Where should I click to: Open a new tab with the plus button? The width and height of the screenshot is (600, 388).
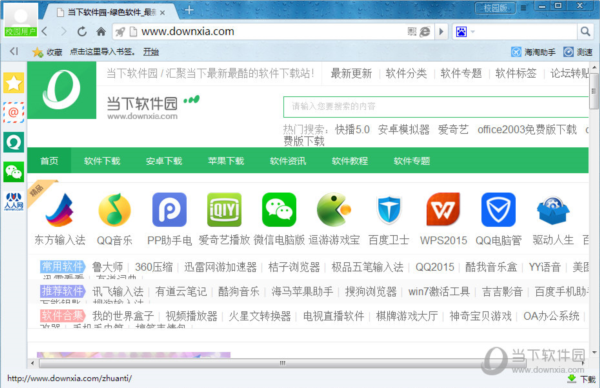pyautogui.click(x=189, y=10)
